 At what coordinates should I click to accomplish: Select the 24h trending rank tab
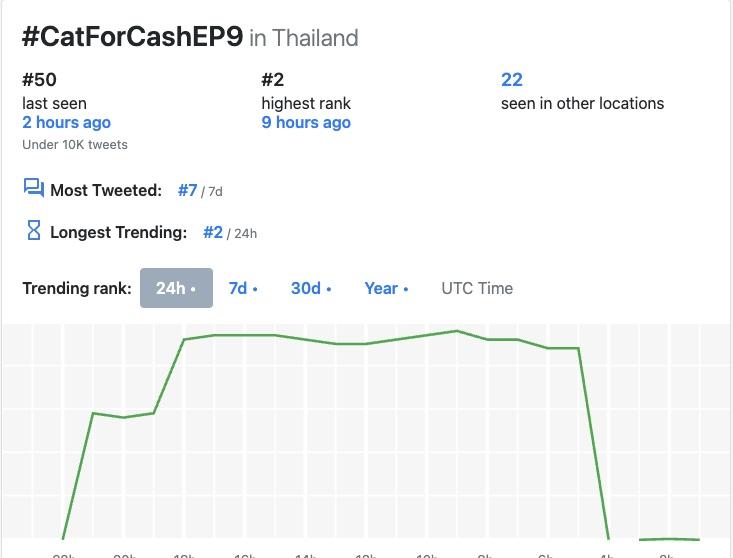[176, 288]
